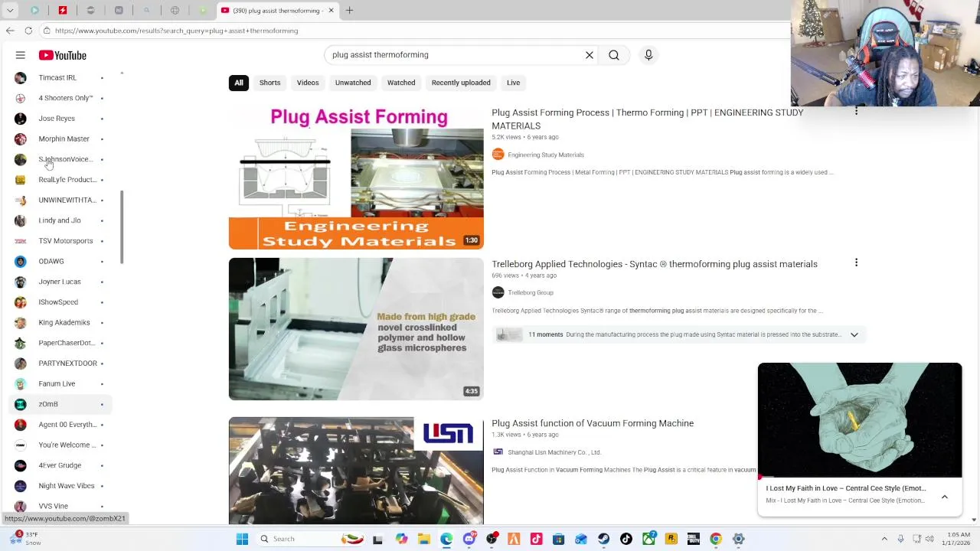
Task: Open browser tab list dropdown
Action: 10,11
